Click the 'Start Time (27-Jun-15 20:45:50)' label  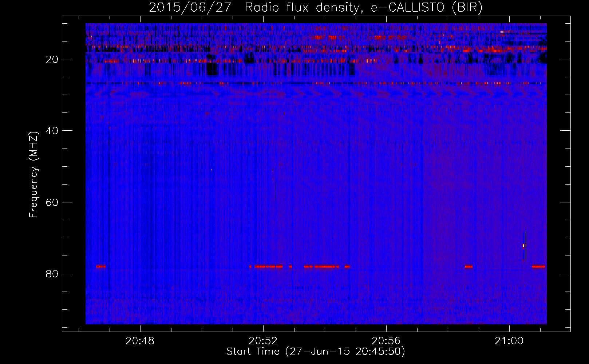316,352
